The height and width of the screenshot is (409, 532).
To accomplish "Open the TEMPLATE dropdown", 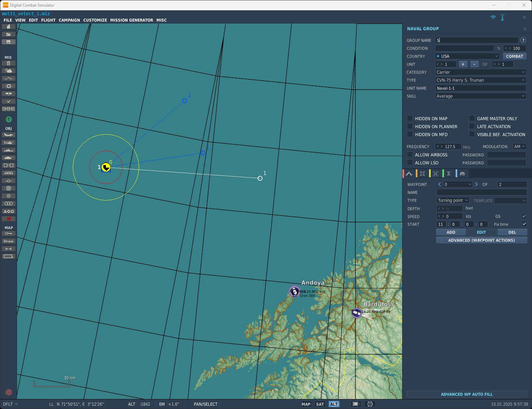I will 511,201.
